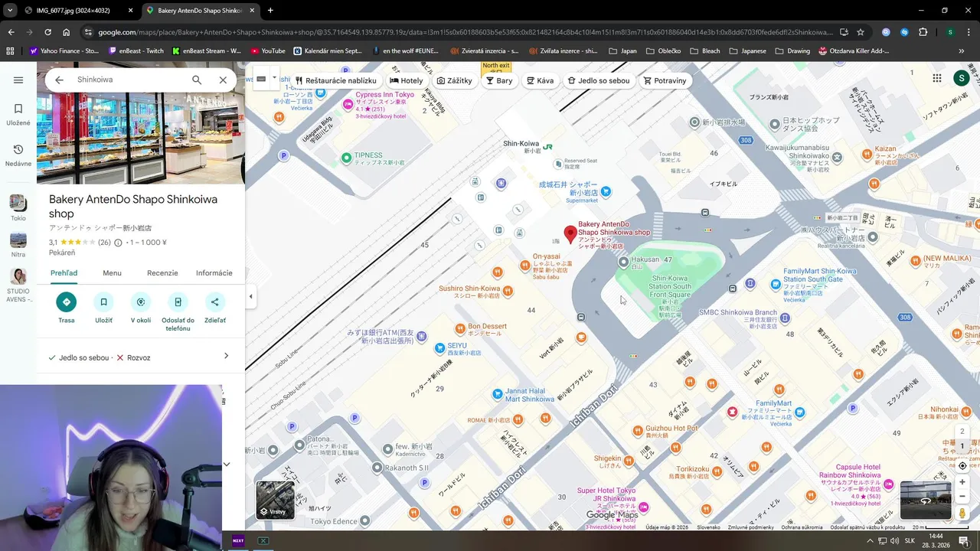The width and height of the screenshot is (980, 551).
Task: Expand Jedlo so sebou service options
Action: 226,356
